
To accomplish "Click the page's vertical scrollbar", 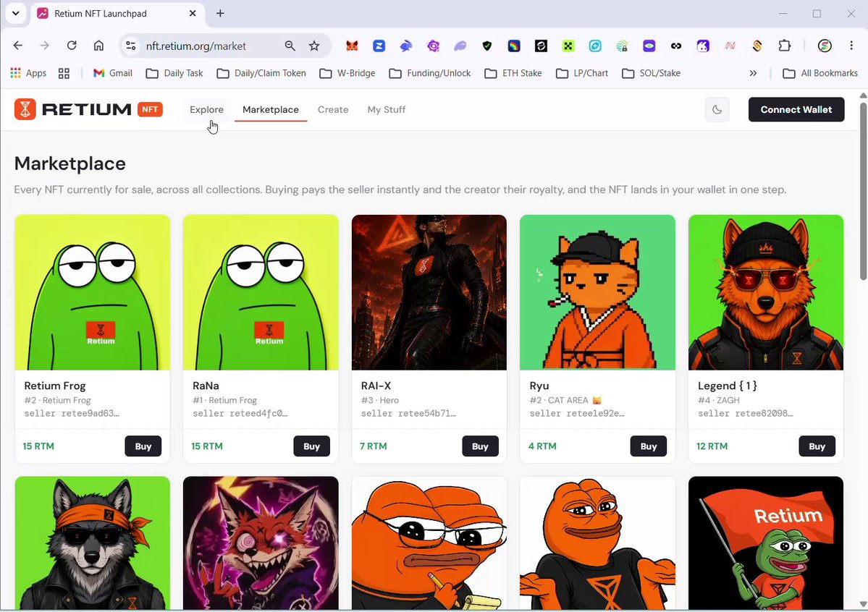I will [863, 191].
